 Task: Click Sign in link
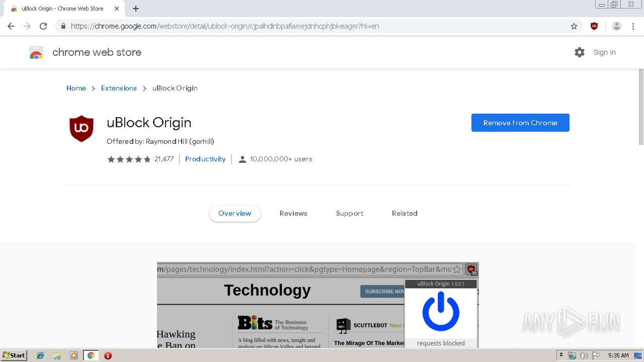point(604,52)
